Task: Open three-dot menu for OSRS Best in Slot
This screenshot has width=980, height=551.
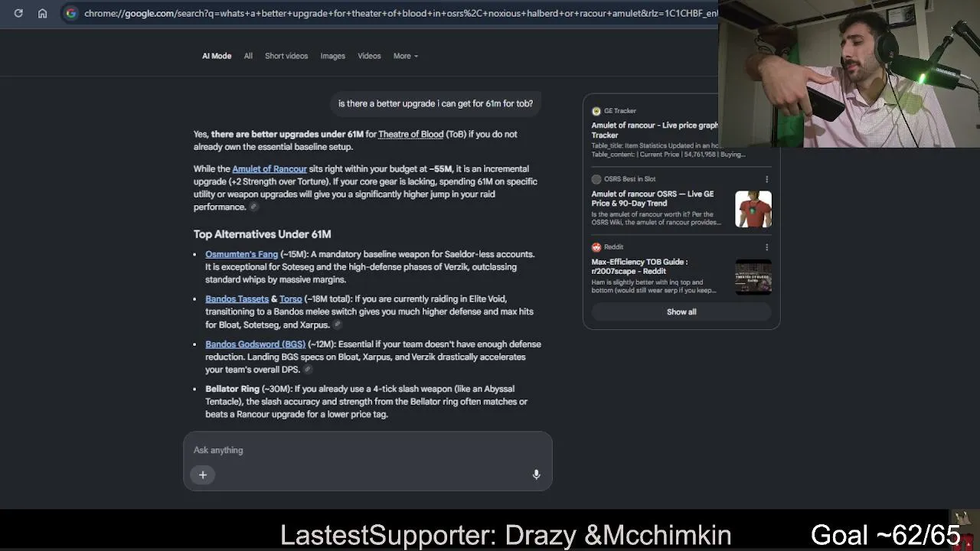Action: (x=766, y=179)
